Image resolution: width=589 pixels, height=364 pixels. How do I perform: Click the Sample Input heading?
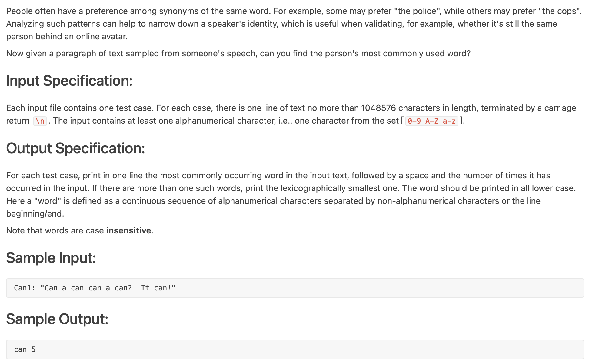tap(51, 258)
